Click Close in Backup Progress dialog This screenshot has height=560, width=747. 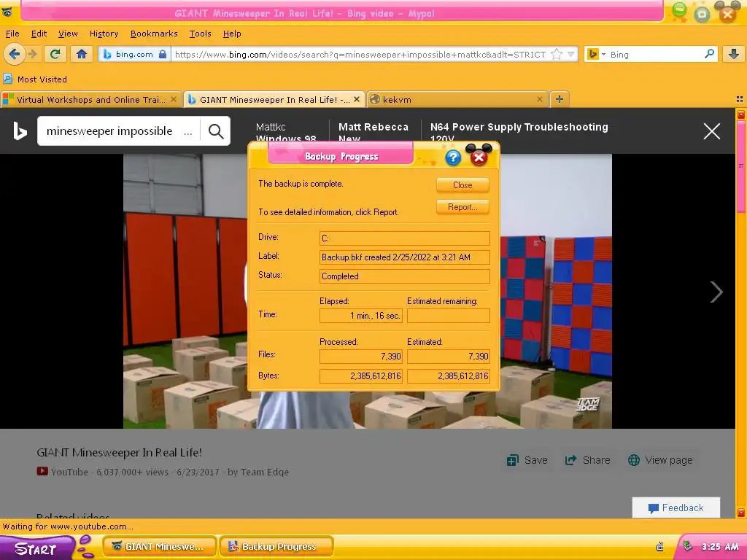(462, 184)
